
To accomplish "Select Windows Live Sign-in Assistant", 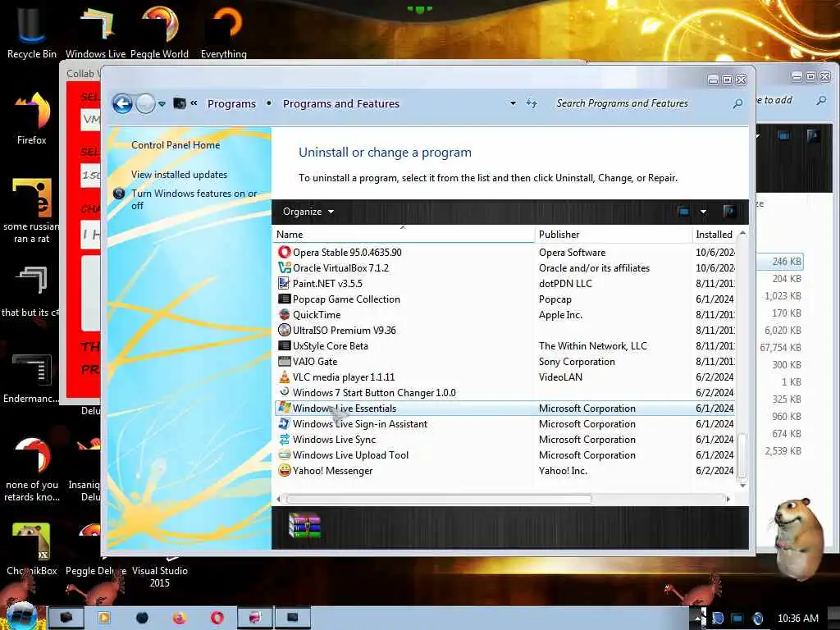I will point(504,424).
